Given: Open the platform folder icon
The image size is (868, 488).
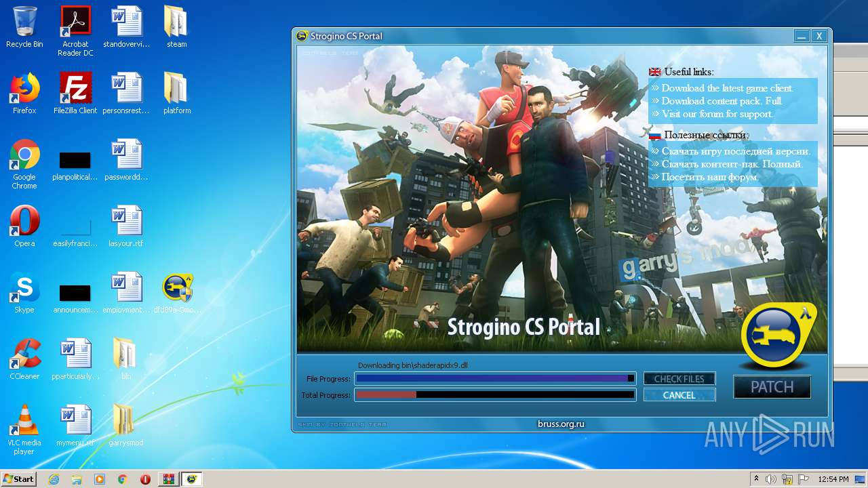Looking at the screenshot, I should pyautogui.click(x=176, y=94).
